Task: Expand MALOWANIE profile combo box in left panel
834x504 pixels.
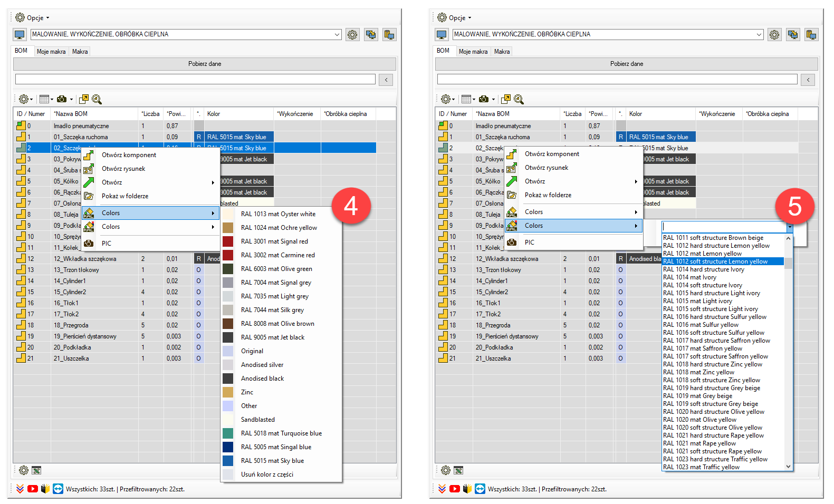Action: [x=337, y=34]
